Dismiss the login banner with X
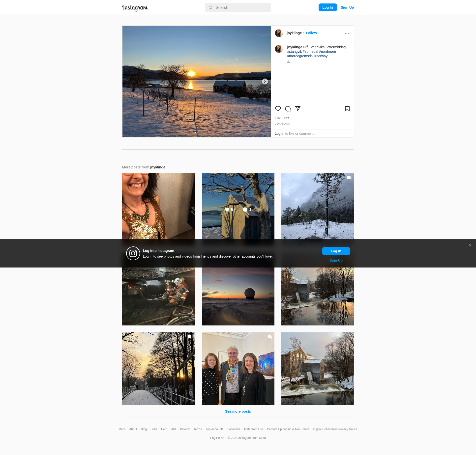 pos(470,245)
